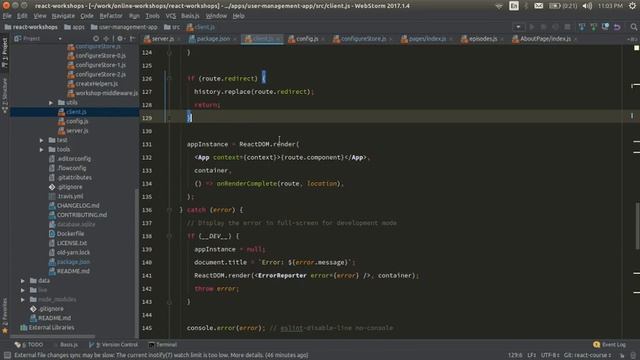This screenshot has width=640, height=360.
Task: Expand the data folder in project tree
Action: (23, 281)
